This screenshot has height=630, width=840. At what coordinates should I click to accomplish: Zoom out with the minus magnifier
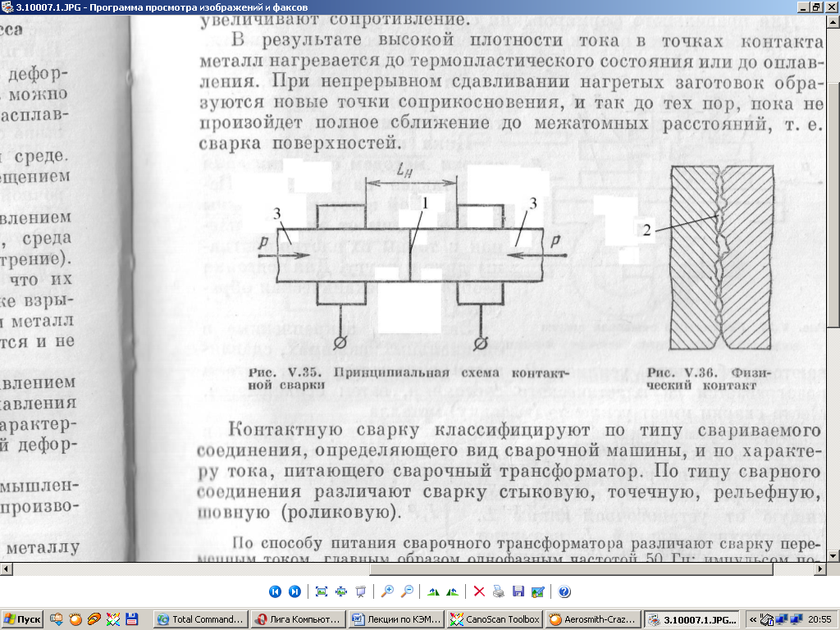[407, 591]
